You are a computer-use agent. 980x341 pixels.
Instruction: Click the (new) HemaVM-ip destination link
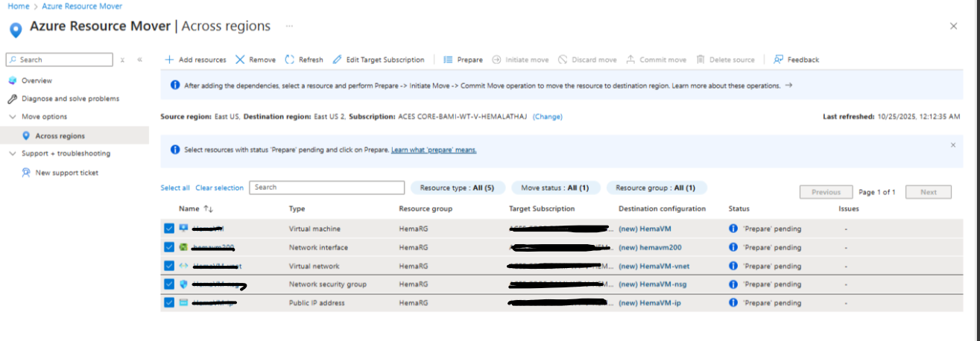(x=648, y=303)
